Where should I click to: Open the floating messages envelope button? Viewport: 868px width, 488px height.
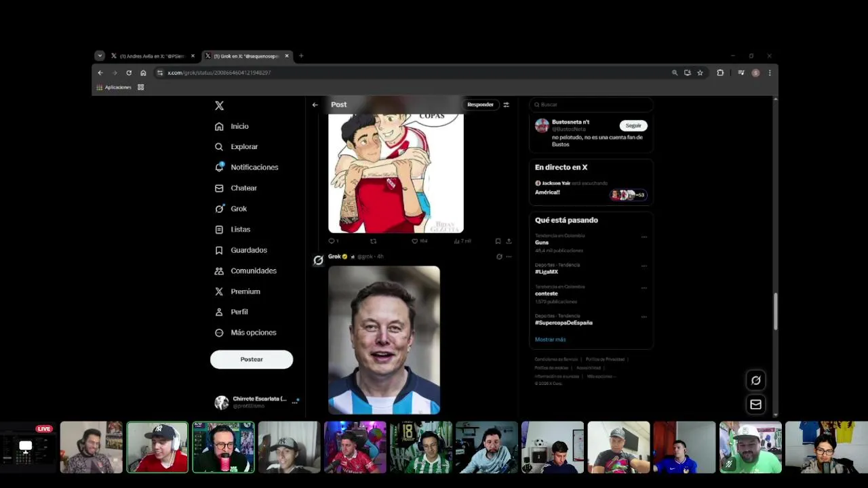pos(755,405)
